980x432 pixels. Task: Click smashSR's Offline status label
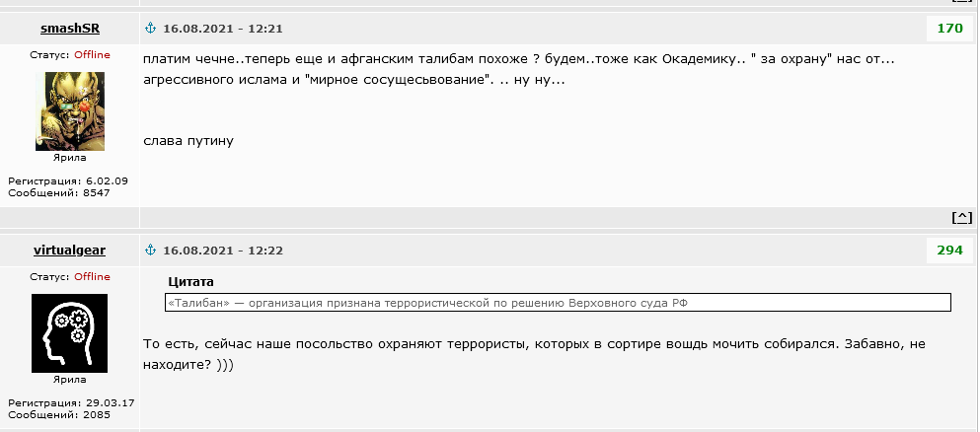tap(92, 55)
